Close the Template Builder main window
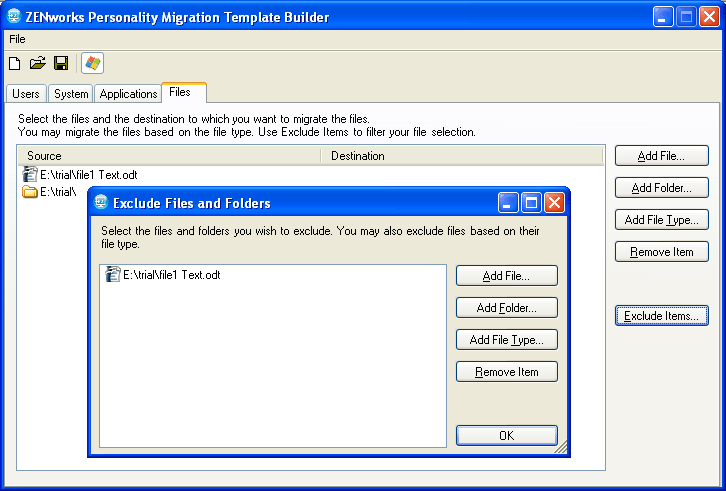Image resolution: width=726 pixels, height=491 pixels. coord(709,17)
